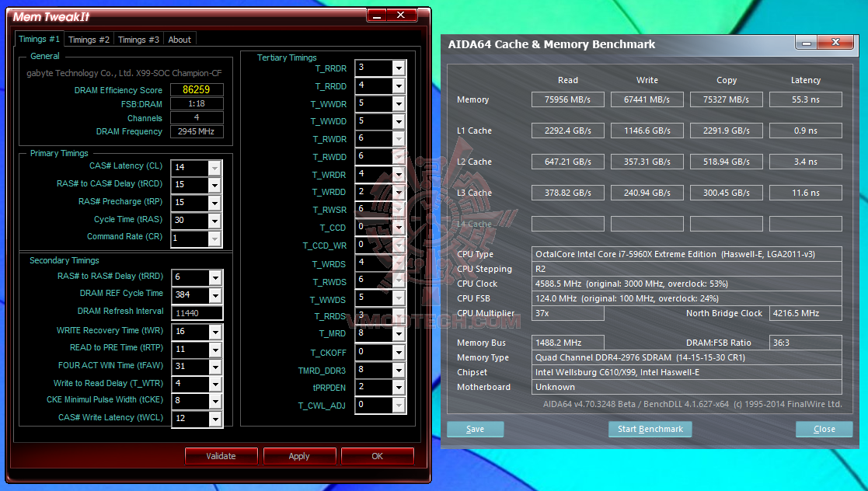The width and height of the screenshot is (868, 491).
Task: Expand the DRAM REF Cycle Time dropdown
Action: [x=214, y=295]
